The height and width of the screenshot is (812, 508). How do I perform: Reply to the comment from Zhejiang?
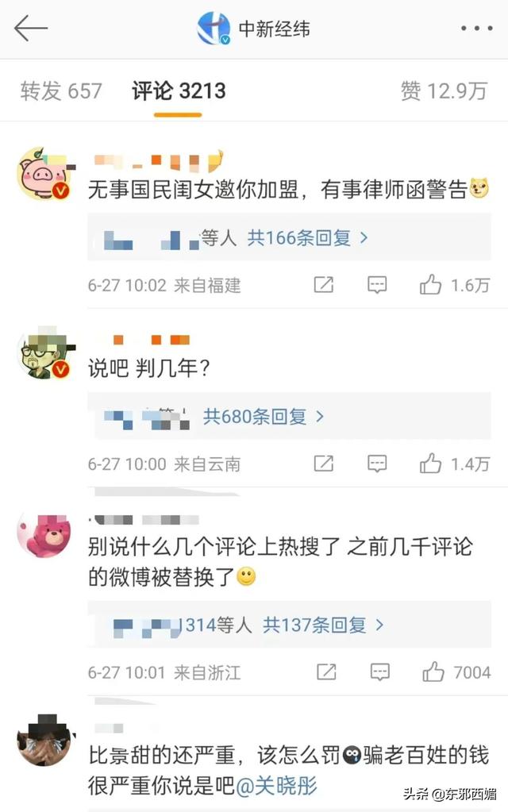(380, 672)
